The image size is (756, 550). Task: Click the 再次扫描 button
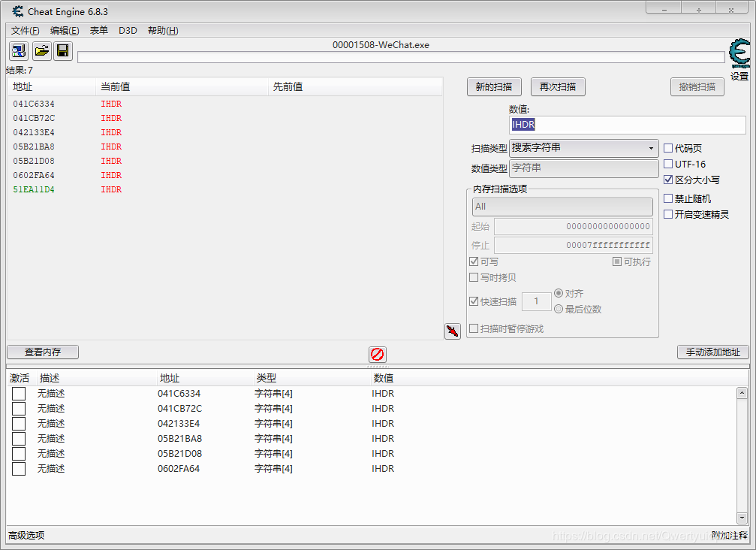click(x=558, y=87)
